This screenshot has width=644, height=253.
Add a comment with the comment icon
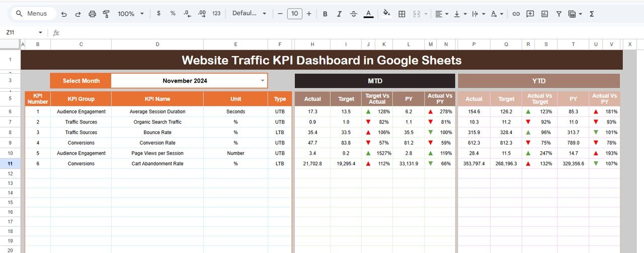point(530,14)
